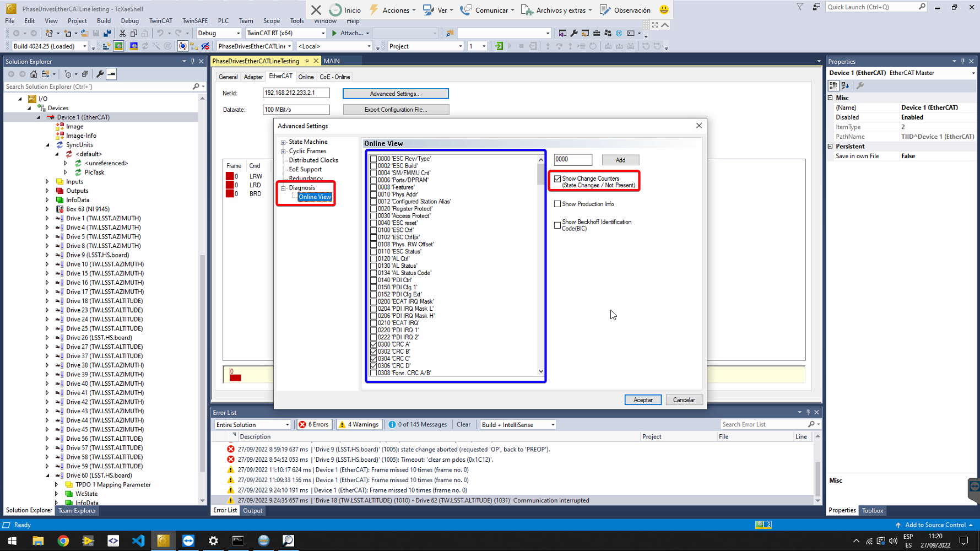The width and height of the screenshot is (980, 551).
Task: Open the TwinCAT menu
Action: coord(160,21)
